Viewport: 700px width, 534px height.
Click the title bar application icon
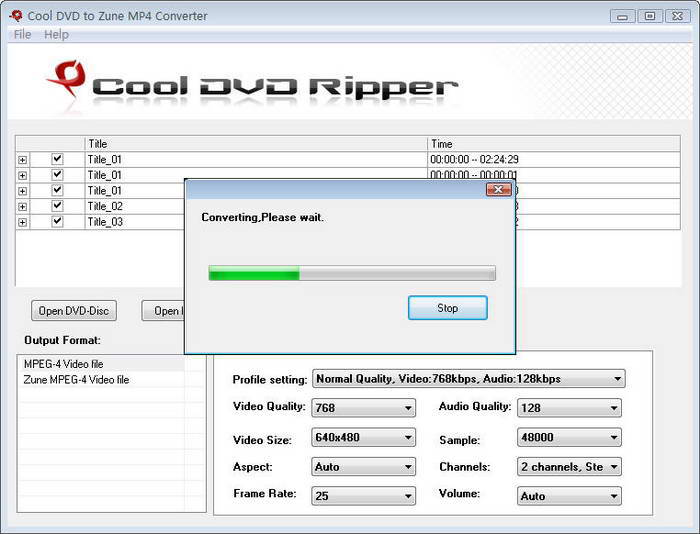[x=16, y=16]
